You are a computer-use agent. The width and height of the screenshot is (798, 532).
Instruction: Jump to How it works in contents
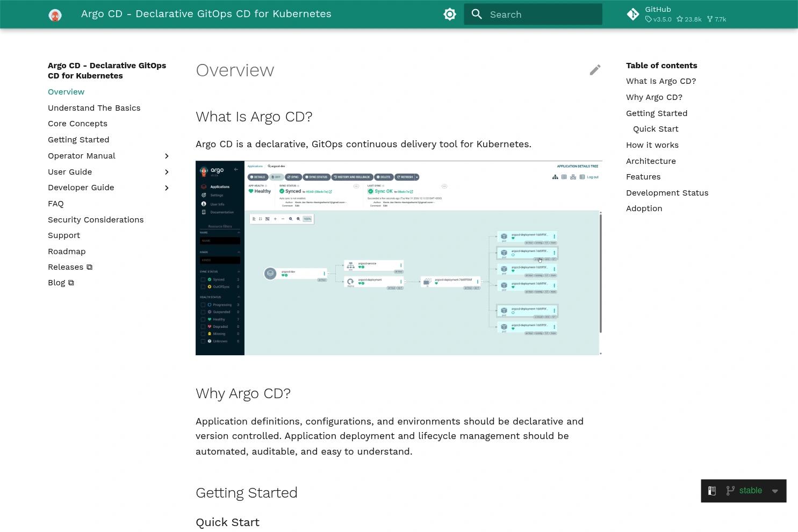(652, 145)
